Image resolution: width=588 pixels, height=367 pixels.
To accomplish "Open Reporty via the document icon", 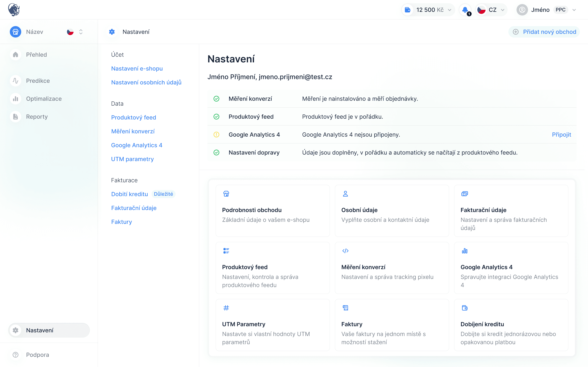I will (15, 116).
